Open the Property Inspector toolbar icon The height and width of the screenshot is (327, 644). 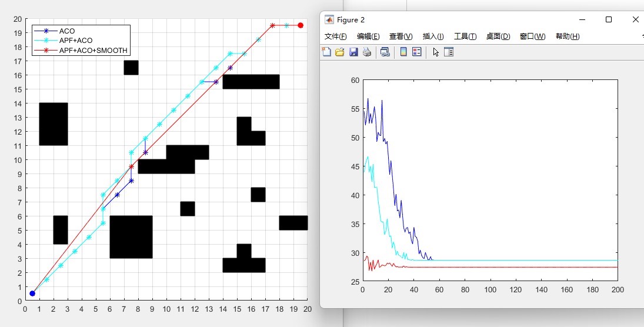[449, 52]
